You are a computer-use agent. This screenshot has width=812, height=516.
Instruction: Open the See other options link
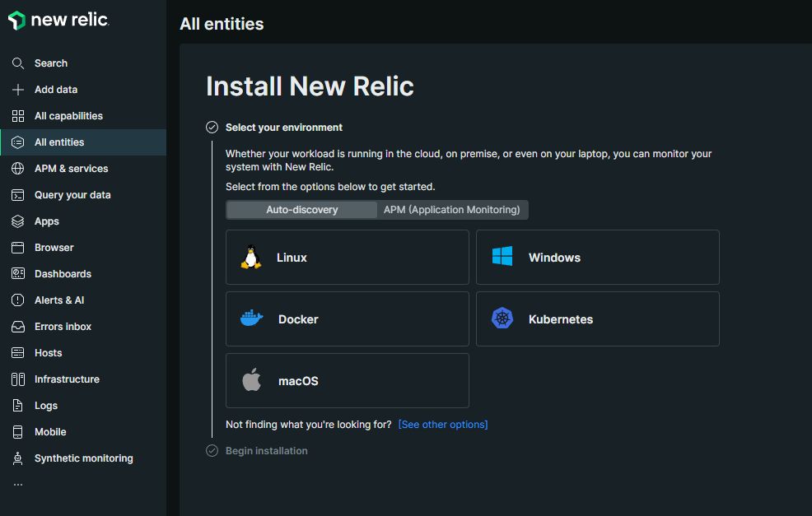(x=443, y=425)
